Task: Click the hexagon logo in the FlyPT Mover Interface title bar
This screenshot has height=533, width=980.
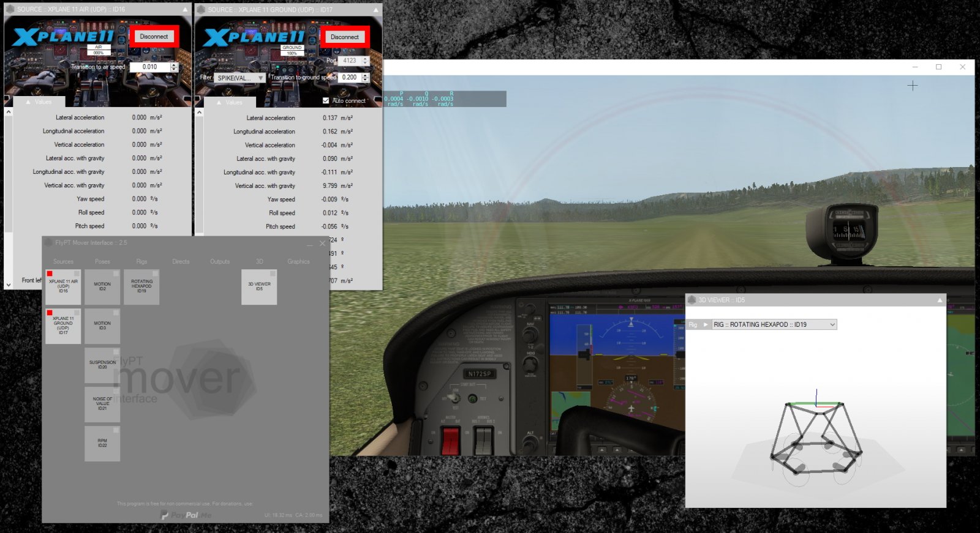Action: coord(48,243)
